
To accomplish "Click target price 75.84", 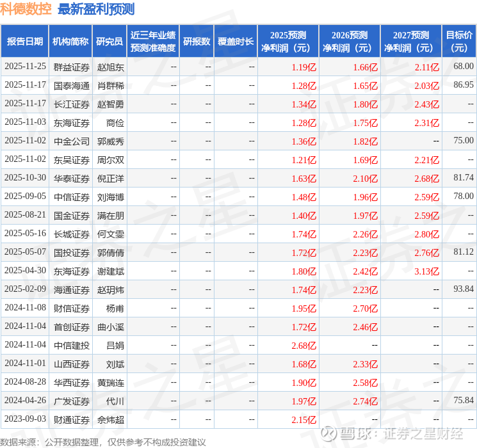I will [464, 400].
